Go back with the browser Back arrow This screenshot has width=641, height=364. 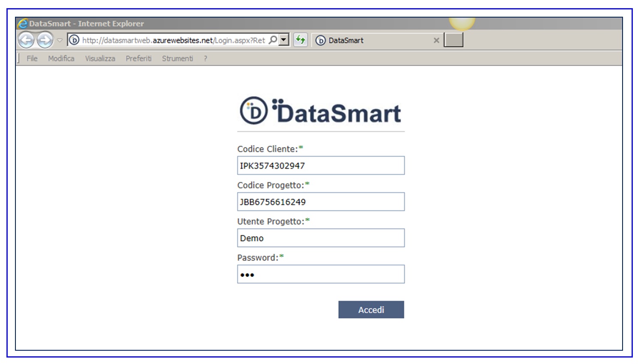pos(26,40)
